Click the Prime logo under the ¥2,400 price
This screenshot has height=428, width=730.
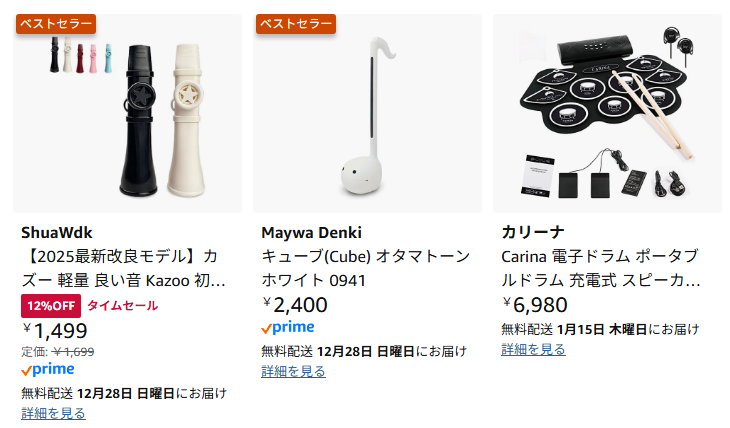[x=288, y=327]
